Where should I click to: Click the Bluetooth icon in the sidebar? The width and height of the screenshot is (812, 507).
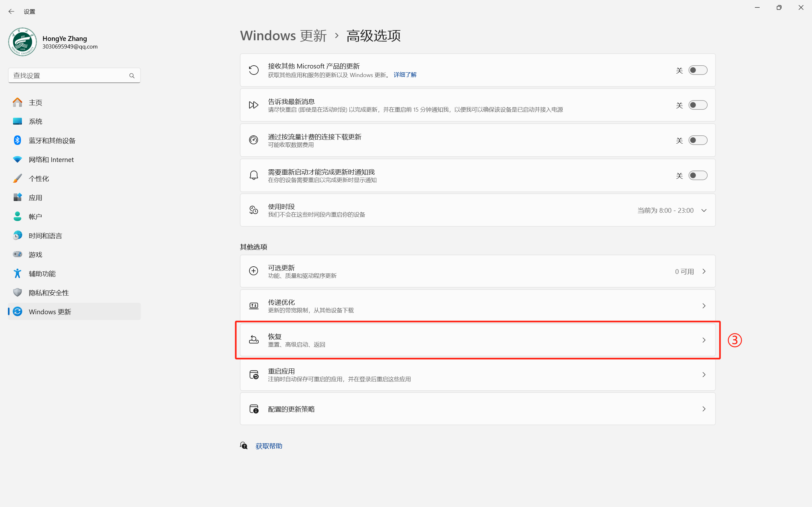[x=17, y=140]
